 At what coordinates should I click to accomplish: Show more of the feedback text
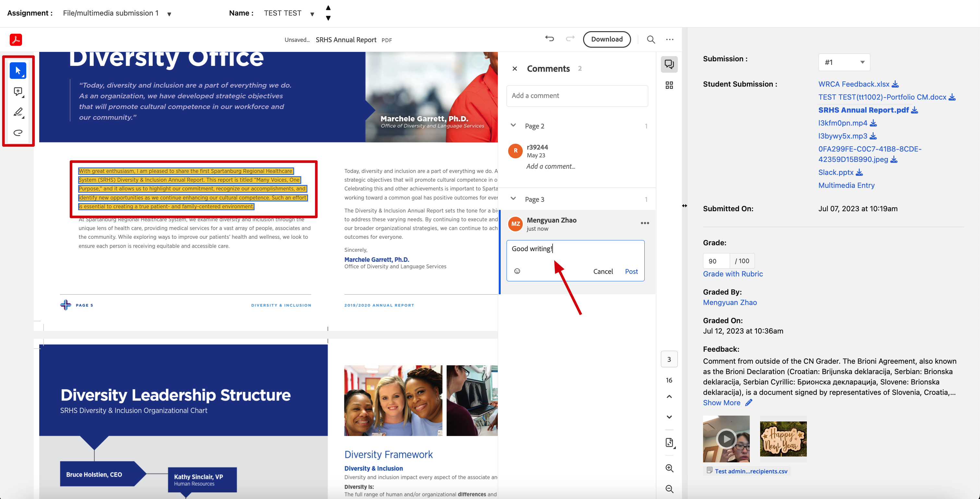[x=722, y=403]
